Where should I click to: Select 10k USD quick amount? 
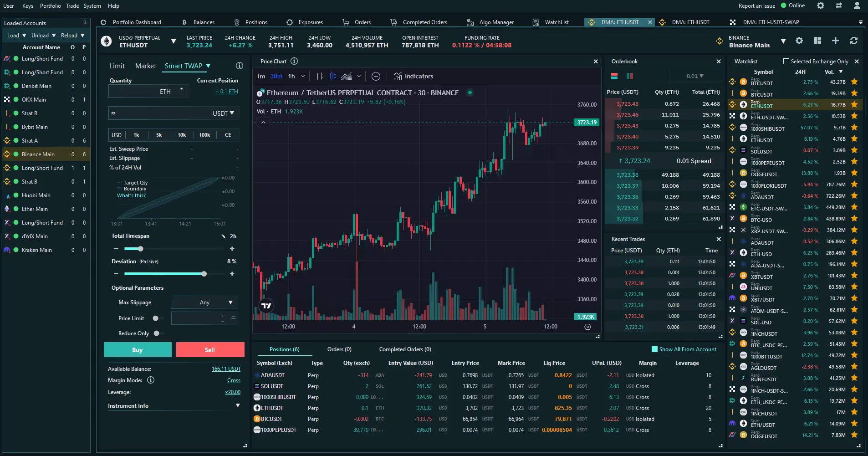182,135
